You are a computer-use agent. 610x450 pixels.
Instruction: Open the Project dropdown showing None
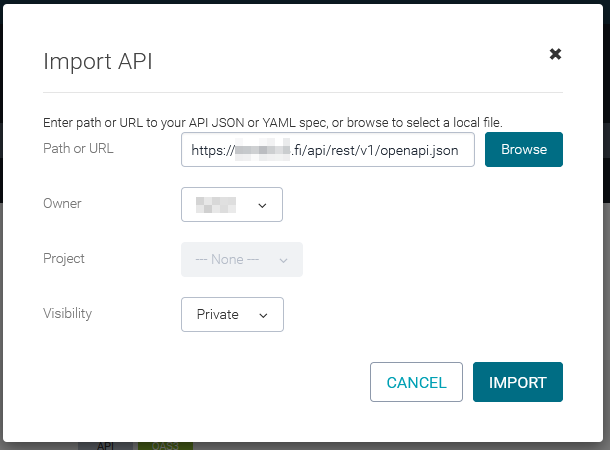[241, 259]
